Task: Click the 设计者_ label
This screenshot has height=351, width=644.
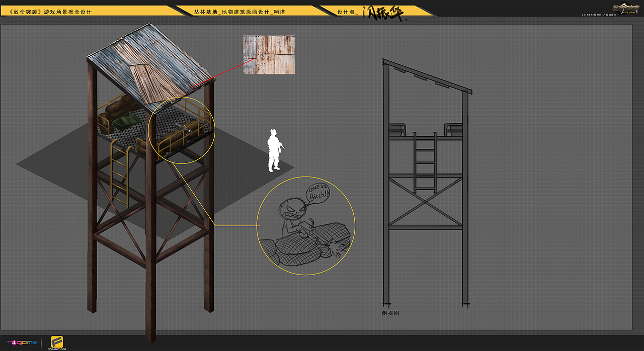Action: click(348, 11)
